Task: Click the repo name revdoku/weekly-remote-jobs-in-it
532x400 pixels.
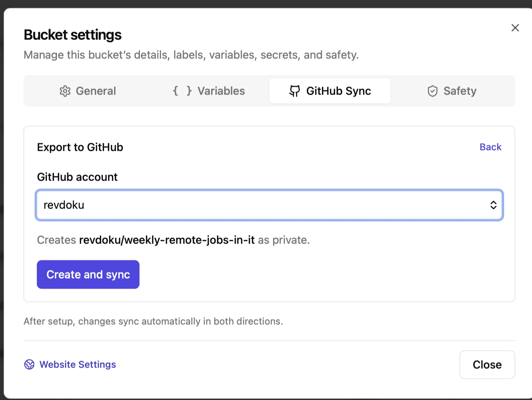Action: (x=167, y=240)
